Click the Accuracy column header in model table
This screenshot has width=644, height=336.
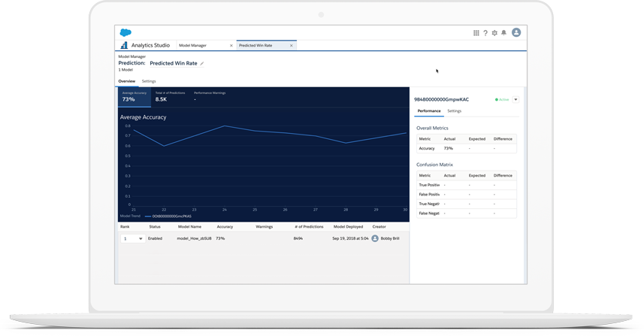pyautogui.click(x=225, y=227)
